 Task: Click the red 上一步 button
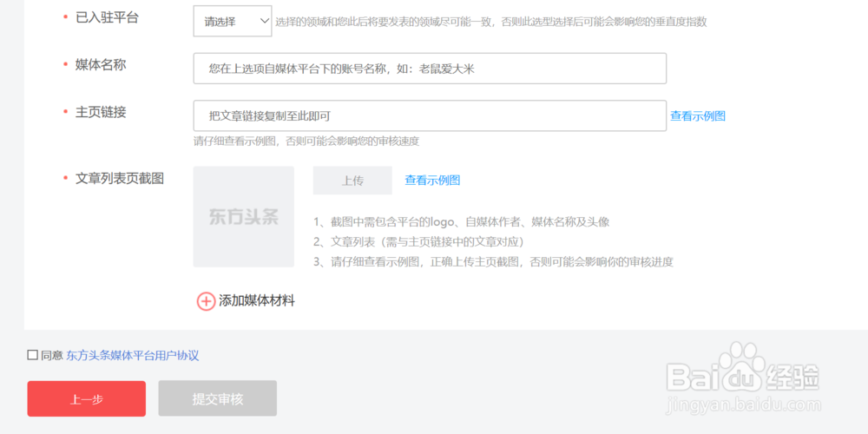(86, 398)
